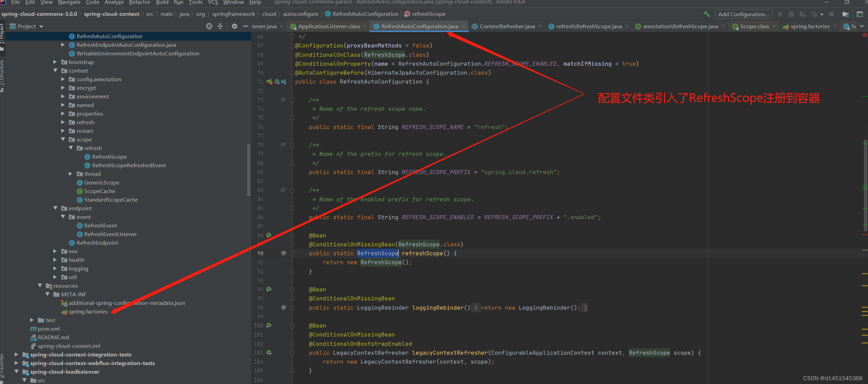
Task: Click the autoconfigure breadcrumb
Action: (x=301, y=14)
